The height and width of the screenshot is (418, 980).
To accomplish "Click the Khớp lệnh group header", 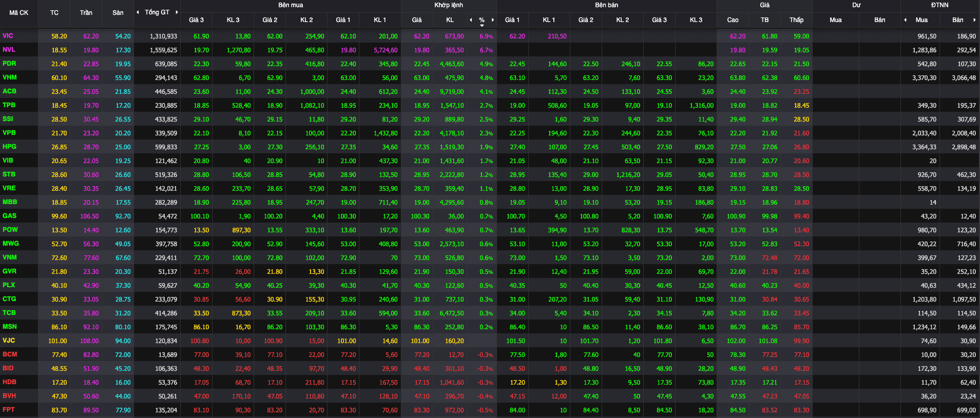I will coord(449,5).
